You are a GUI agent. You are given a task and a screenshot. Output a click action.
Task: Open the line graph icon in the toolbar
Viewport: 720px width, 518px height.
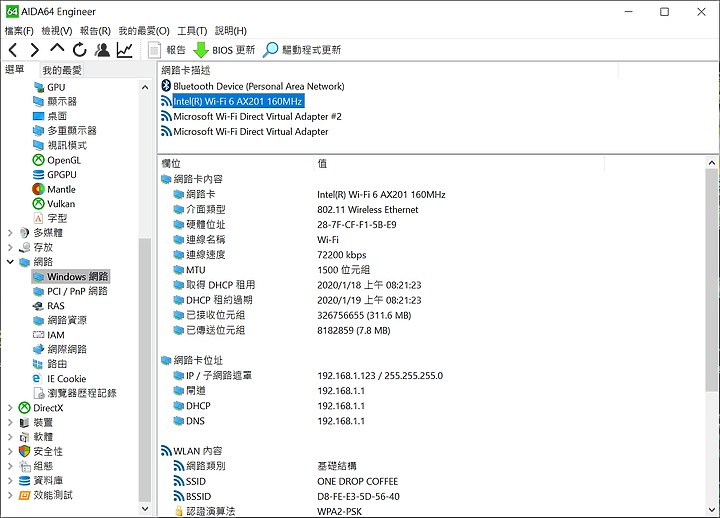[124, 50]
